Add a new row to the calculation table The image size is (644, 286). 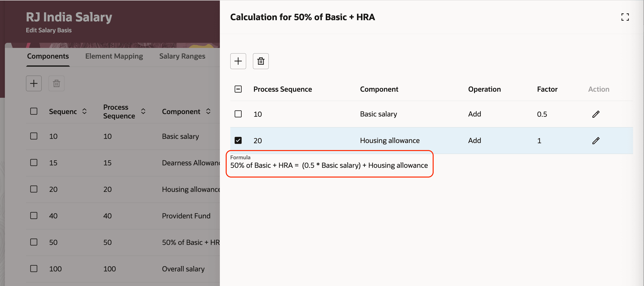[x=238, y=61]
